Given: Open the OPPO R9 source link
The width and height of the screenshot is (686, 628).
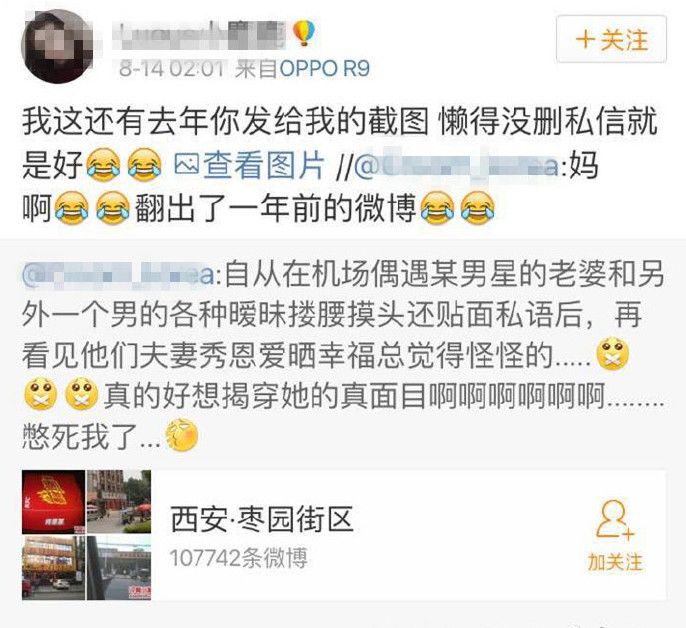Looking at the screenshot, I should (325, 69).
